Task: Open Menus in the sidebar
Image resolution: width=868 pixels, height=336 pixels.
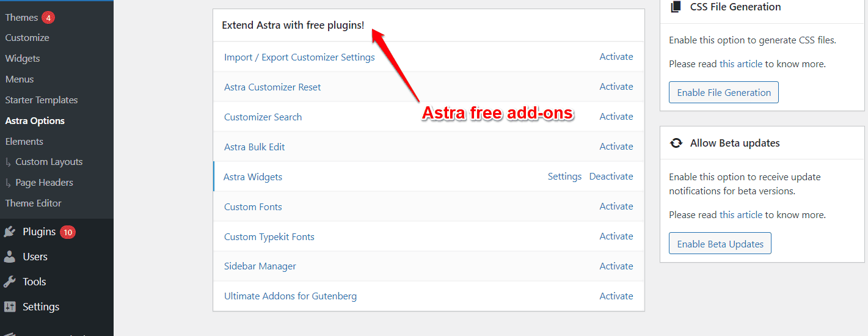Action: (x=20, y=79)
